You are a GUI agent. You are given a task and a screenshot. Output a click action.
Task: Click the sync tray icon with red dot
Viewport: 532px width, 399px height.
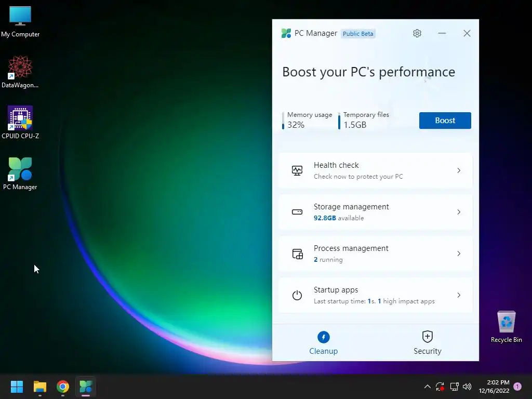tap(440, 387)
